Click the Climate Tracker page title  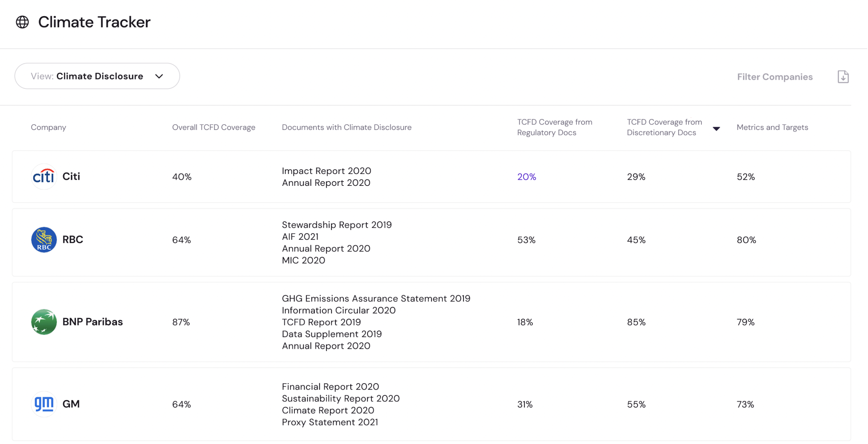pos(94,22)
